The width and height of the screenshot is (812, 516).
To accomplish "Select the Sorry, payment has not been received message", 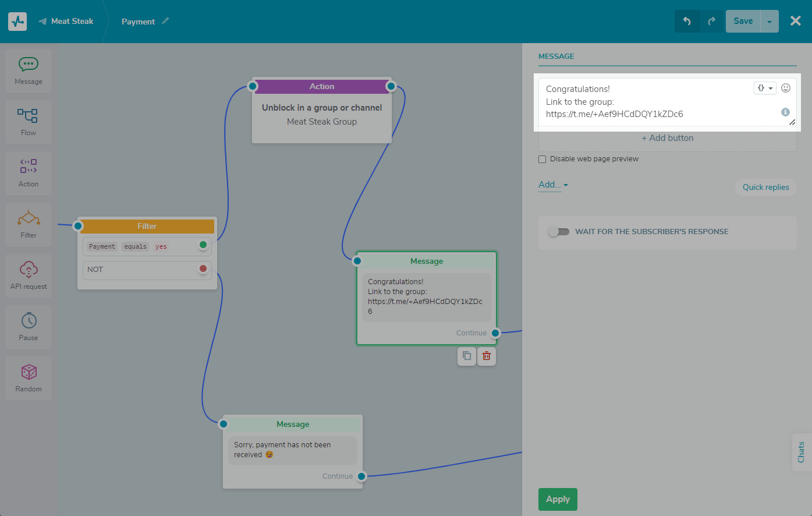I will click(x=293, y=450).
